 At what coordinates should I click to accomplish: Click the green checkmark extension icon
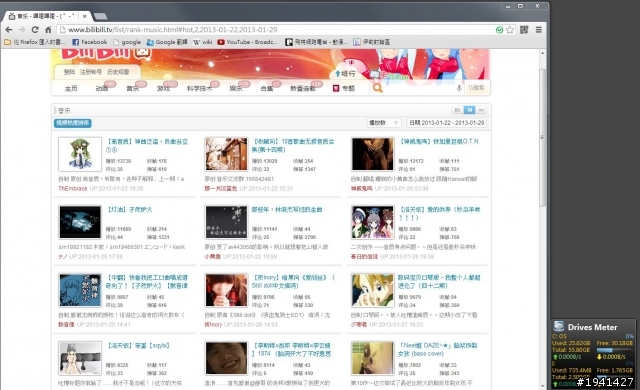pyautogui.click(x=499, y=30)
